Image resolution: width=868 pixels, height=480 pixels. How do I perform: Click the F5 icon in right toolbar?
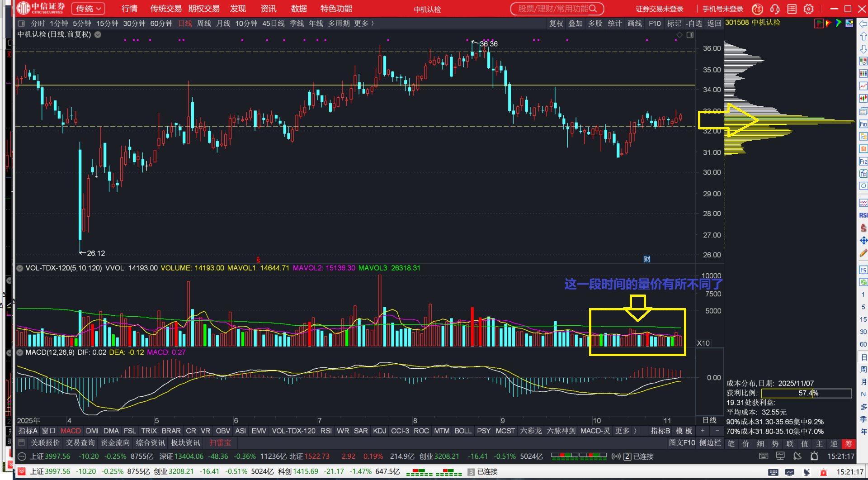point(863,270)
